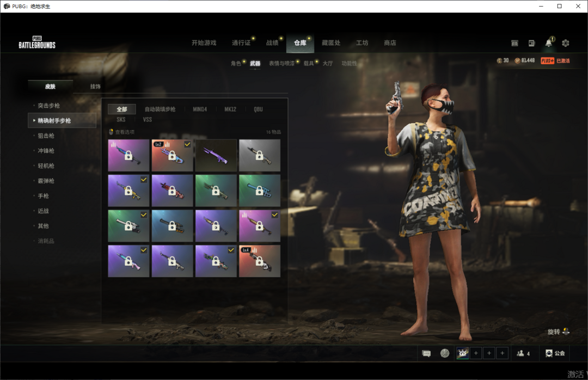Filter skins by MK12

point(230,109)
